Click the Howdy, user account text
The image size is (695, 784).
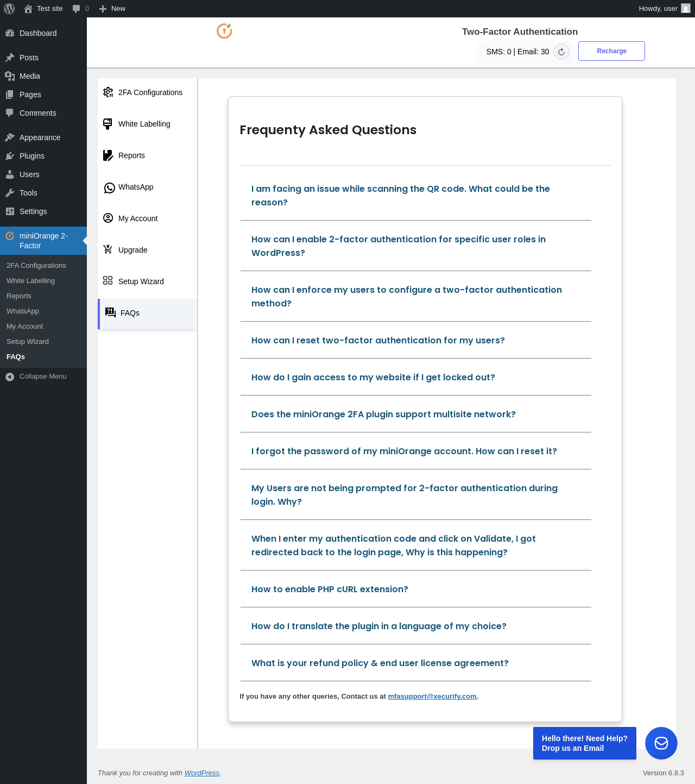658,9
